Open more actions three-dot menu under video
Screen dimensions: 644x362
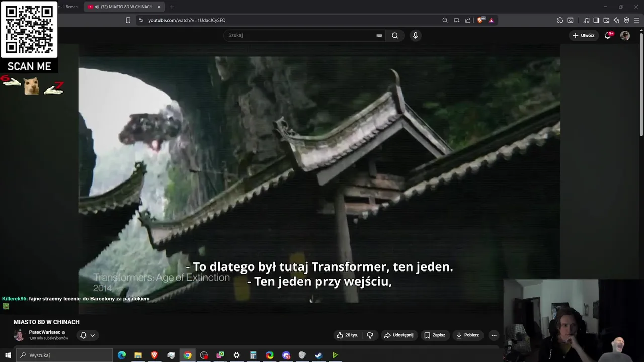(494, 335)
